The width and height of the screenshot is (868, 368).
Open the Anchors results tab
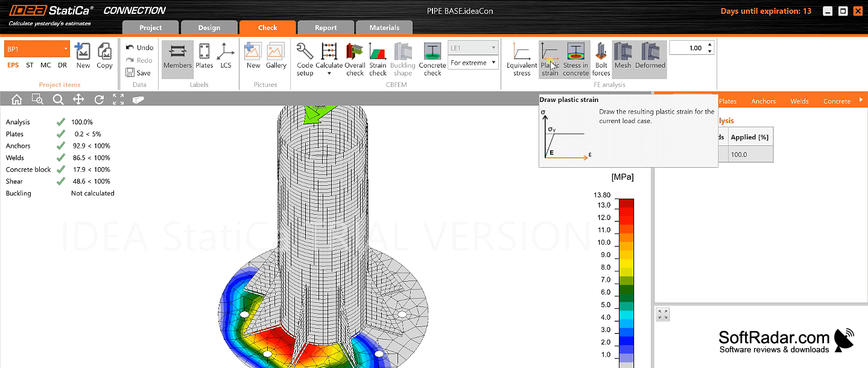(763, 101)
